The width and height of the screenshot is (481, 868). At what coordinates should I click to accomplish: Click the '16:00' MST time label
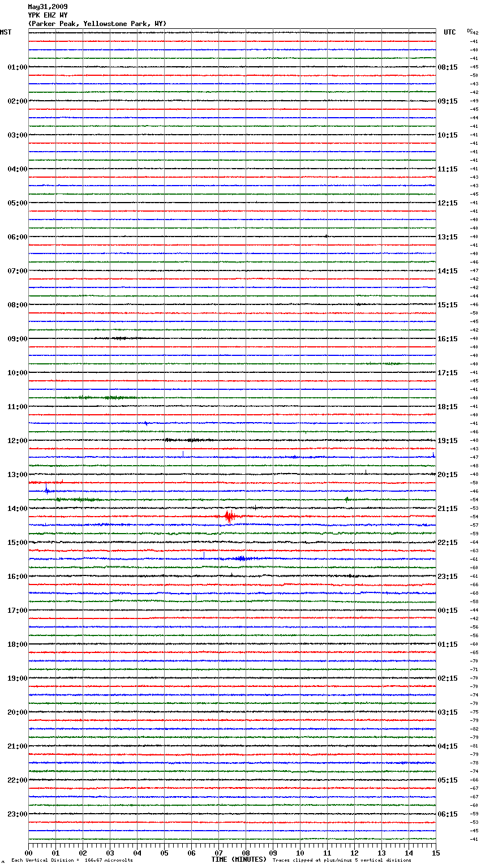coord(18,577)
